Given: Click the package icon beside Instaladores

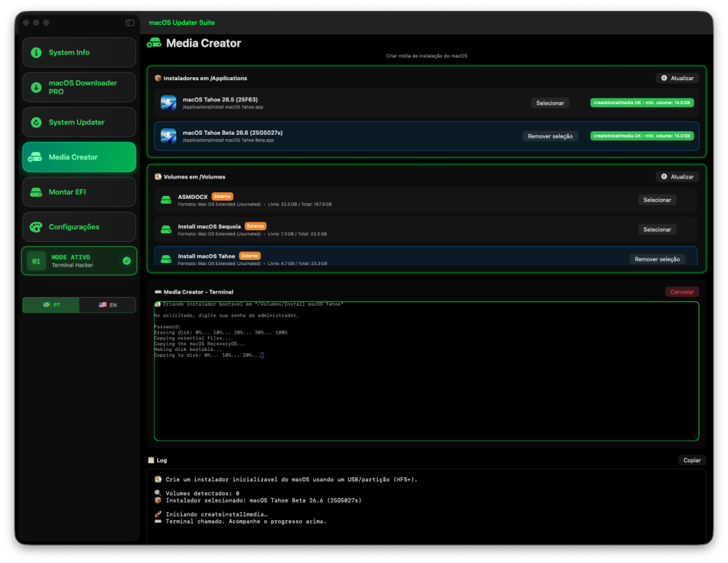Looking at the screenshot, I should pos(158,78).
